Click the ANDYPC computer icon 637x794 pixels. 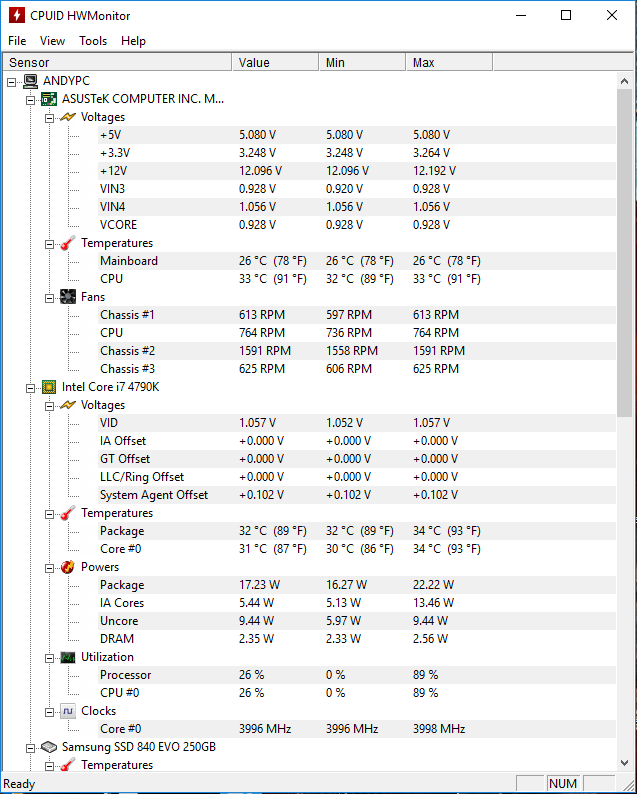30,81
